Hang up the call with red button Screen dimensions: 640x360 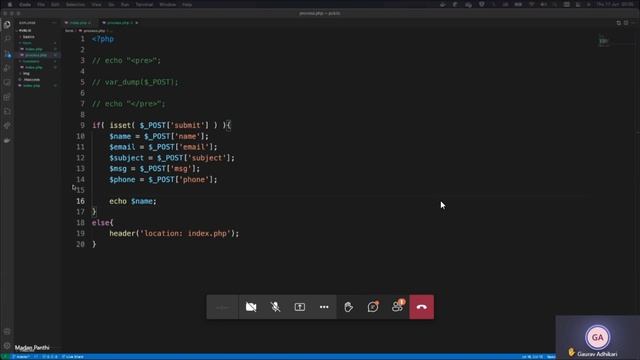point(422,307)
